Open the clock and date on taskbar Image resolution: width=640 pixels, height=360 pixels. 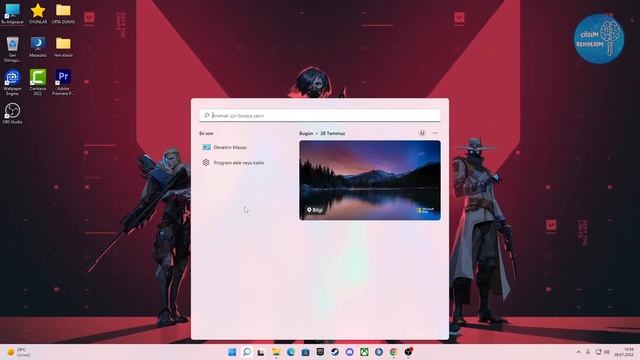624,352
